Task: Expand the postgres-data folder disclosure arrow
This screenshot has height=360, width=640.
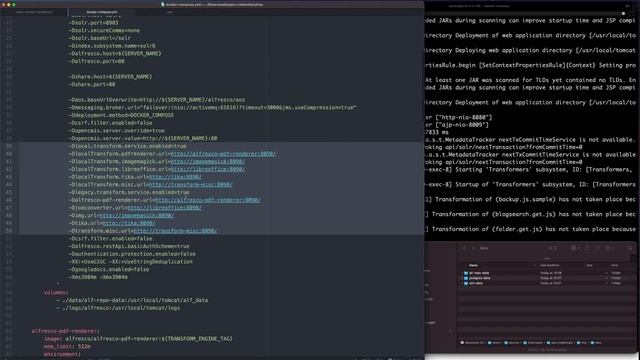Action: tap(462, 278)
